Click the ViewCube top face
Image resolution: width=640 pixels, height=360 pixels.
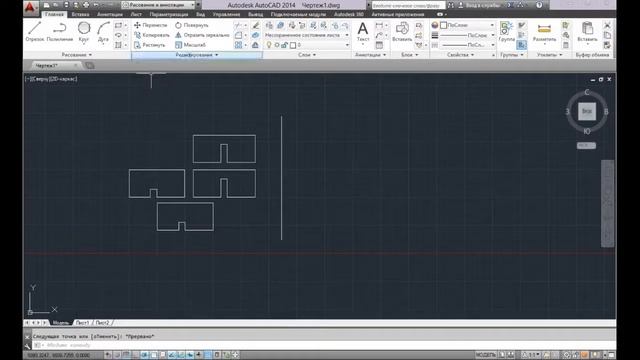pos(587,111)
